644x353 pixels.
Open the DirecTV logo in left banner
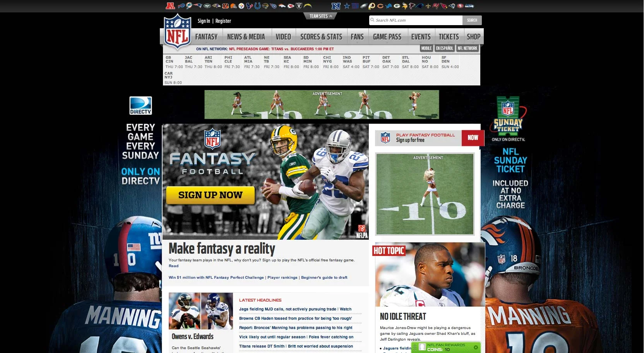(x=140, y=106)
